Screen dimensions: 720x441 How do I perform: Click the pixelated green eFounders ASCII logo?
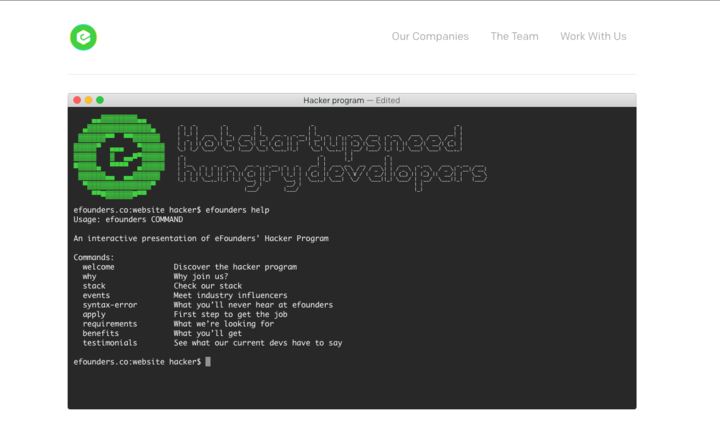coord(119,156)
